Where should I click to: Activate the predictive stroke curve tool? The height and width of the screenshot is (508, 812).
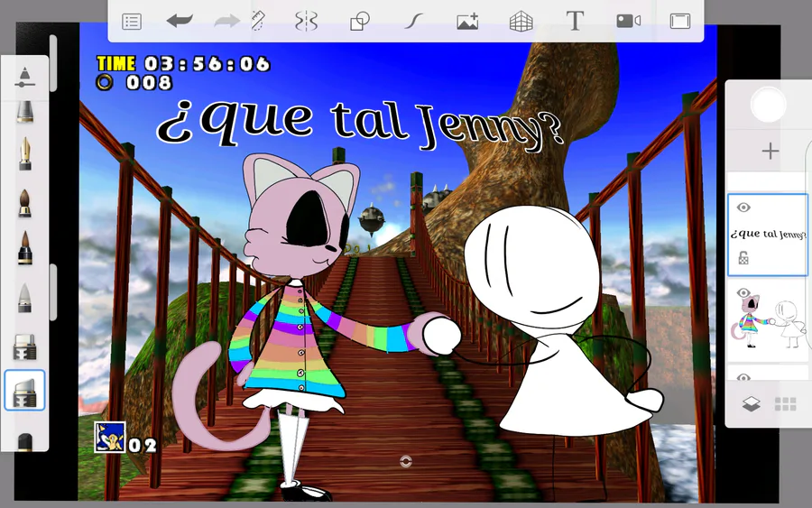tap(413, 22)
